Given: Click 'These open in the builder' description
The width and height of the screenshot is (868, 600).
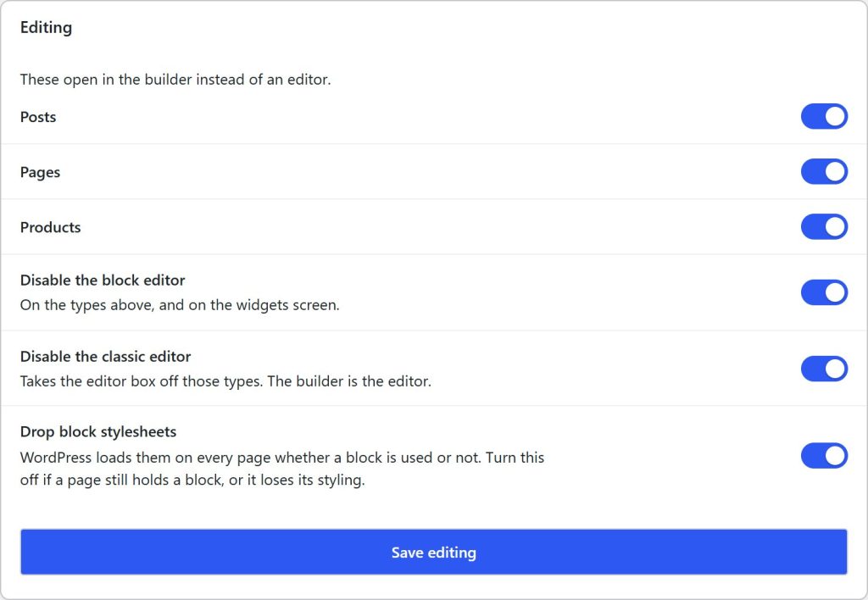Looking at the screenshot, I should [175, 80].
